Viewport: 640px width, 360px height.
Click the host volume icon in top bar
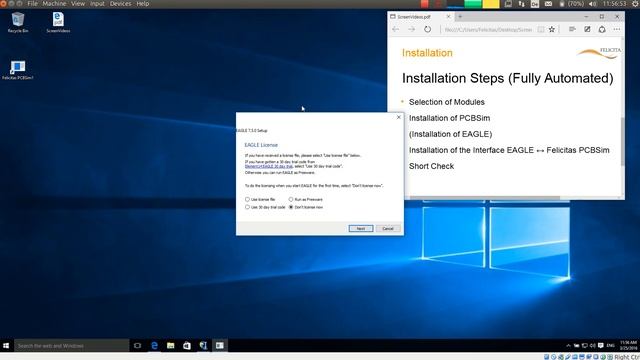pos(593,4)
